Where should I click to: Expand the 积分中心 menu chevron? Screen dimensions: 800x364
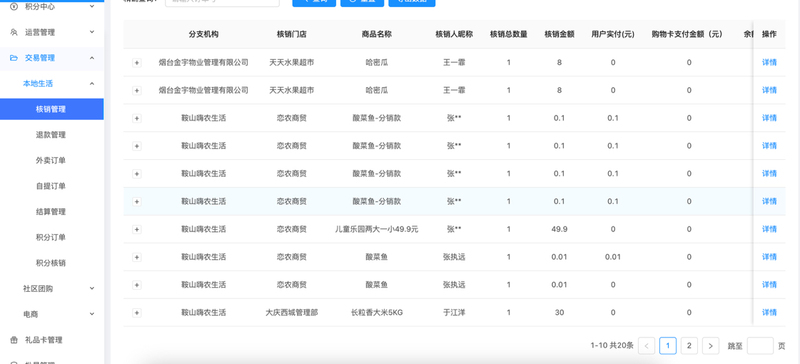(x=92, y=7)
